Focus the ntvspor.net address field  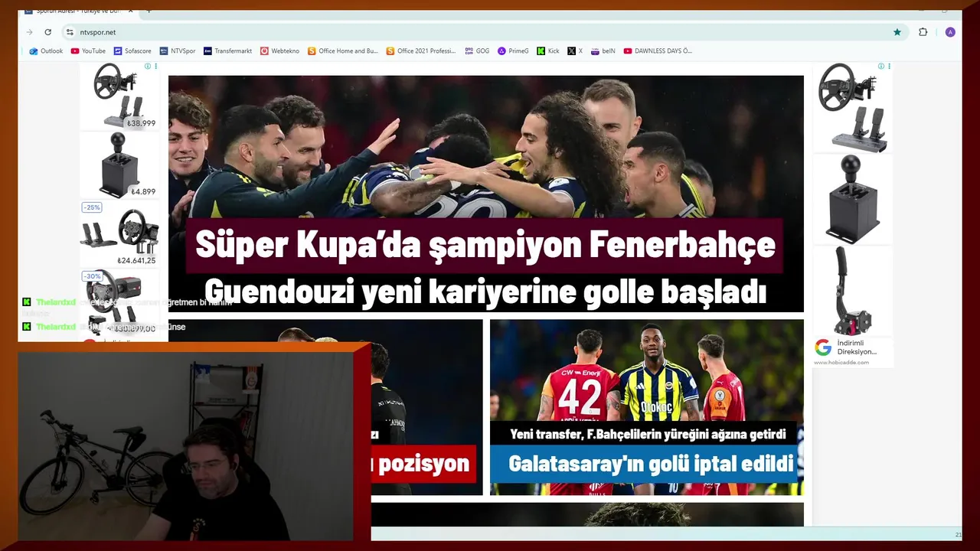coord(475,32)
